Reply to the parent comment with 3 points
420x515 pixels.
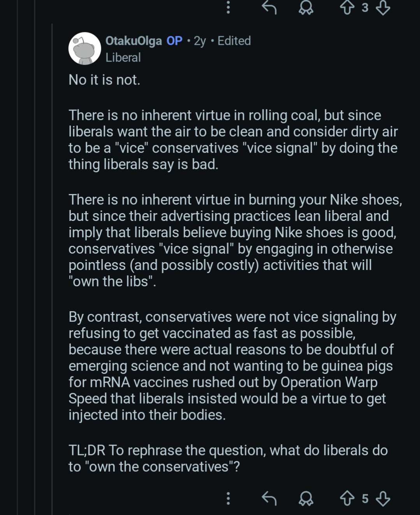pyautogui.click(x=269, y=7)
